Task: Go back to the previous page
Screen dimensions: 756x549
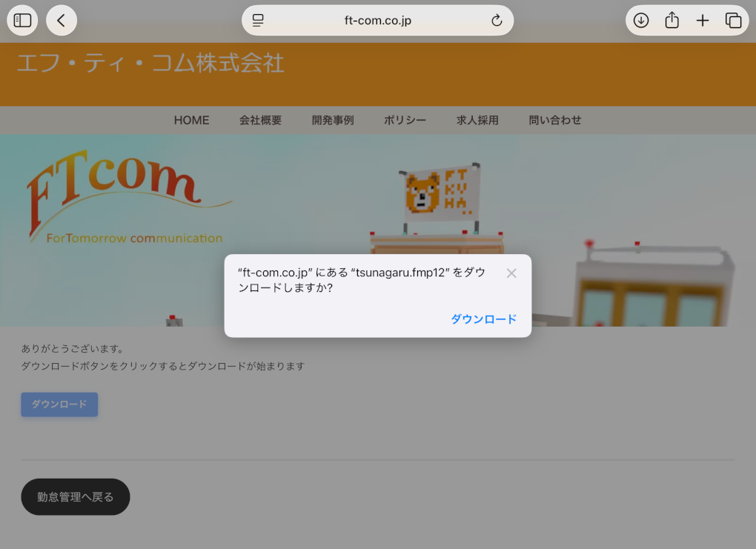Action: tap(62, 21)
